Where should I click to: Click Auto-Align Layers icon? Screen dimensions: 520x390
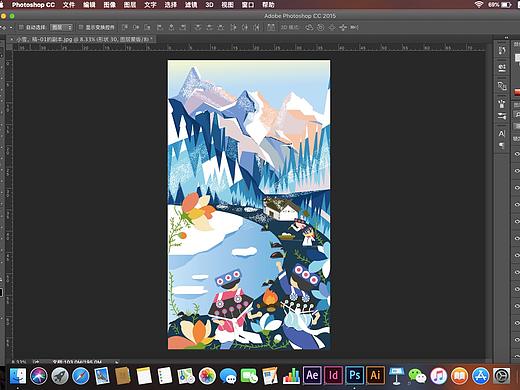271,27
